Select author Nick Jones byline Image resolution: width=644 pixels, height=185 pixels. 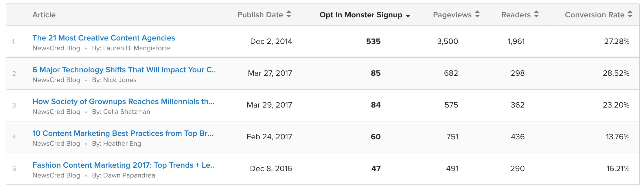pos(114,80)
